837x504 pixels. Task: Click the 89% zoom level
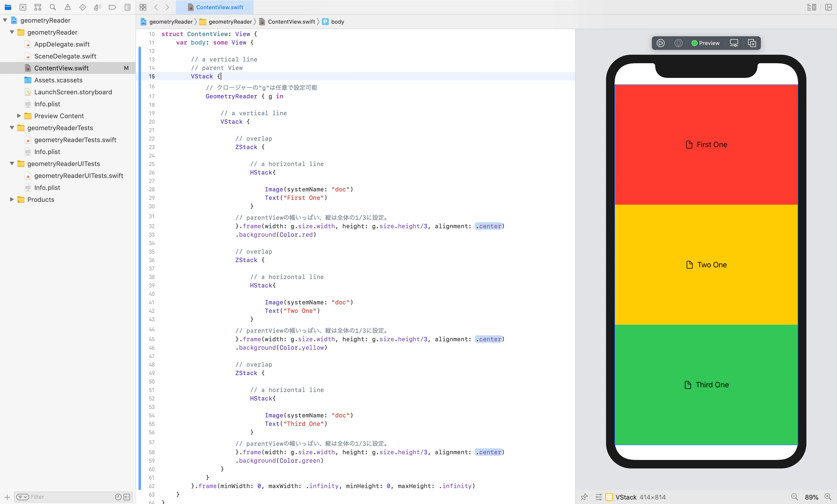811,497
